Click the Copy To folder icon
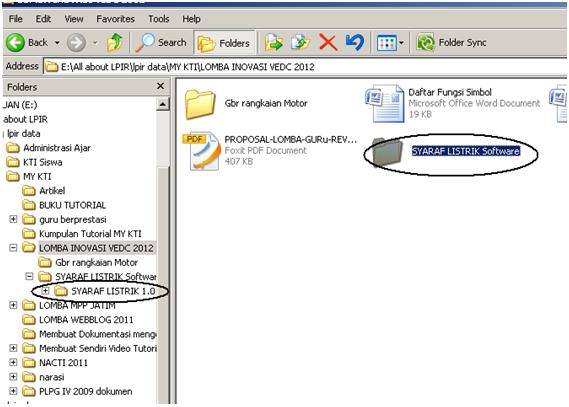Image resolution: width=569 pixels, height=407 pixels. [x=300, y=42]
